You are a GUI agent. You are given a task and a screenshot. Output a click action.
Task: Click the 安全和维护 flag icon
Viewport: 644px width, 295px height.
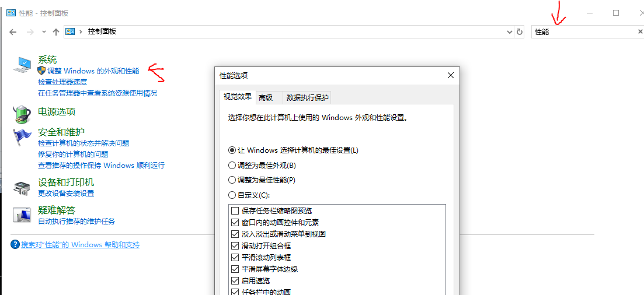[x=22, y=138]
